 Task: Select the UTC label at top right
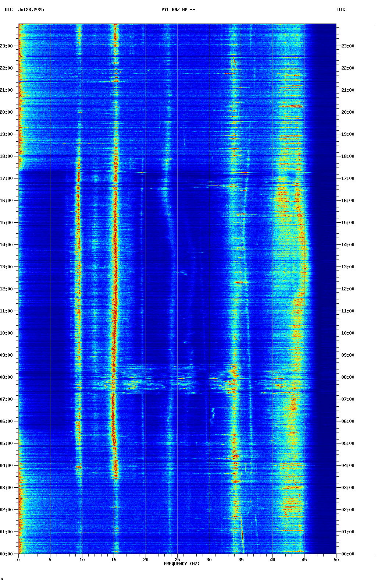pyautogui.click(x=341, y=10)
